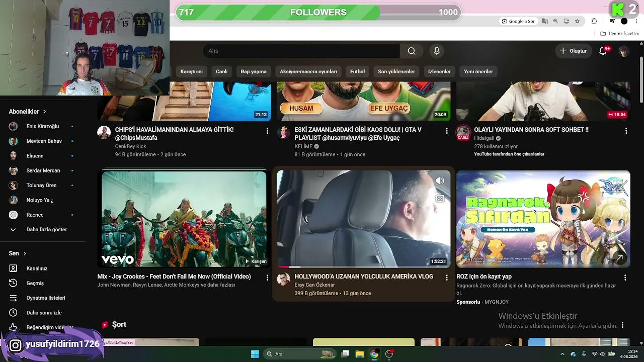Open the YouTube account avatar menu
The width and height of the screenshot is (644, 362).
[624, 51]
